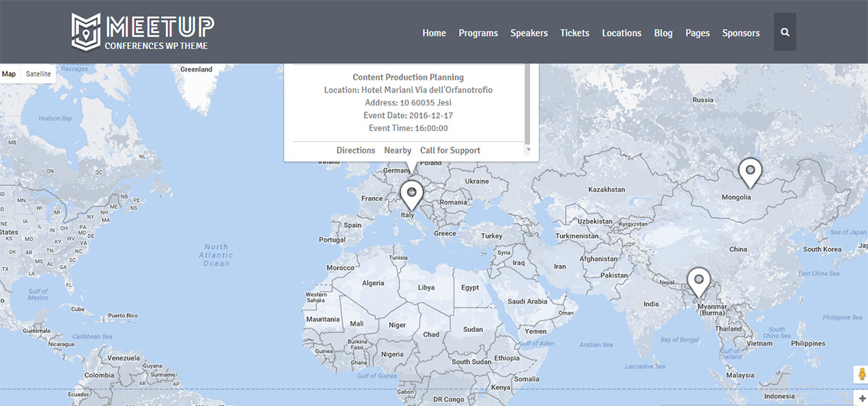Viewport: 868px width, 406px height.
Task: Select the map marker over Myanmar
Action: coord(698,282)
